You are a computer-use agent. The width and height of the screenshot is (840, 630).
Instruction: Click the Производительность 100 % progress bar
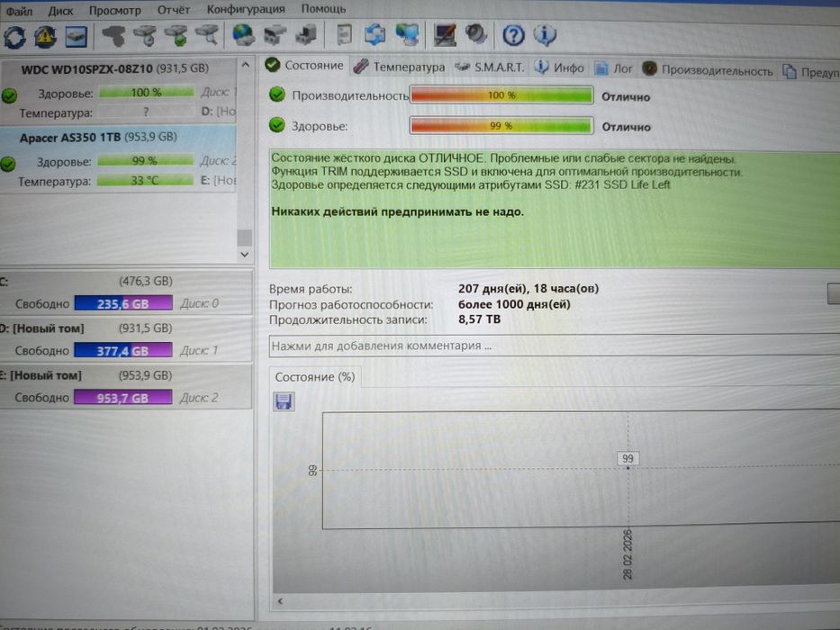point(501,95)
